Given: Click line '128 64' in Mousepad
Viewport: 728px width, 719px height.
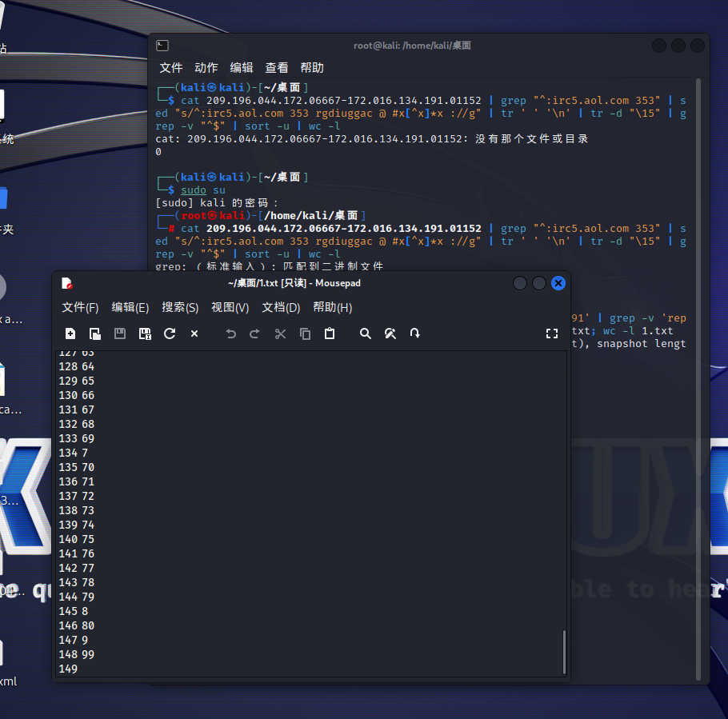Looking at the screenshot, I should click(x=77, y=366).
